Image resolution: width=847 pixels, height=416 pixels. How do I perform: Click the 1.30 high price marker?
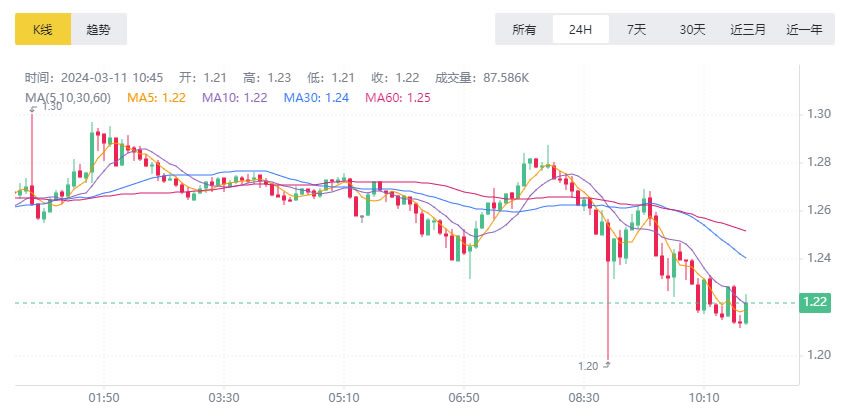coord(51,106)
